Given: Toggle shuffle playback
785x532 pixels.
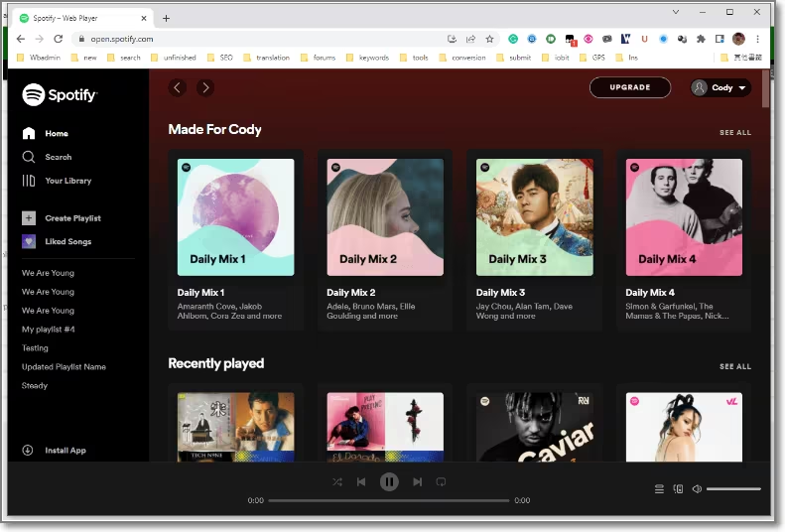Looking at the screenshot, I should pos(337,481).
